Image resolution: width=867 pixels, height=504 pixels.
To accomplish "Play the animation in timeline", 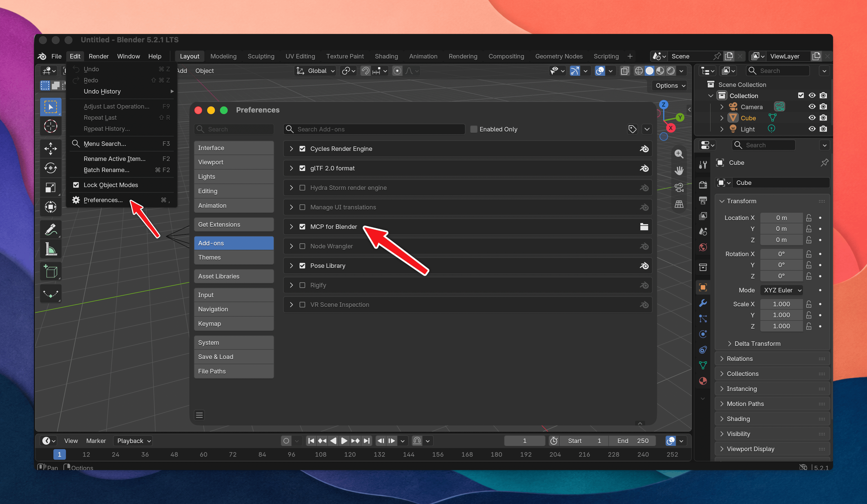I will tap(344, 441).
